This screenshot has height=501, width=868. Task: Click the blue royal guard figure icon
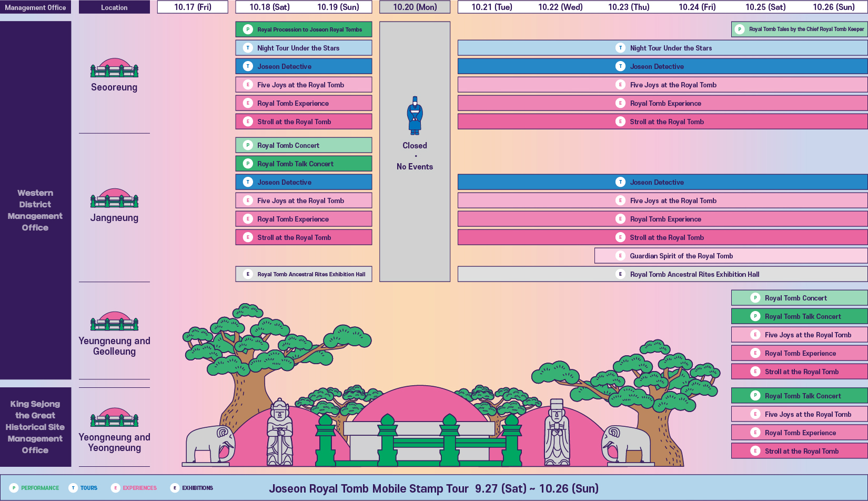tap(415, 116)
